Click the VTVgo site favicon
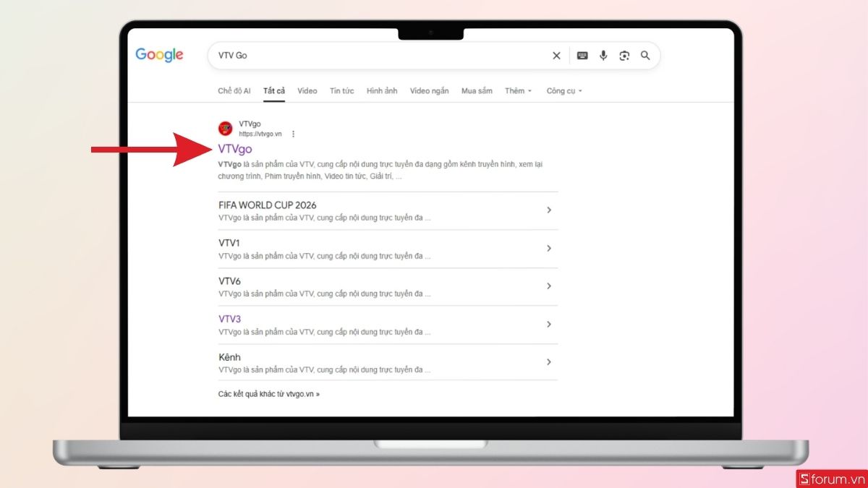Image resolution: width=868 pixels, height=488 pixels. (226, 129)
